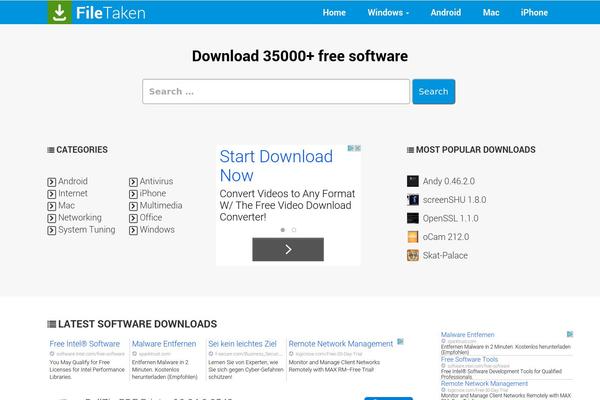Open the OpenSSL 1.1.0 download link

coord(450,218)
